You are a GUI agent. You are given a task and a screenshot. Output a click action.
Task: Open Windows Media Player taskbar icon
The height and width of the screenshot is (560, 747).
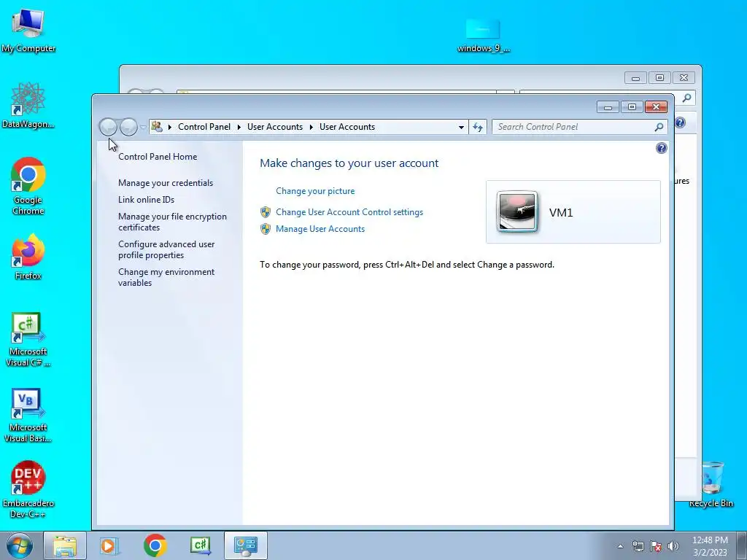109,545
